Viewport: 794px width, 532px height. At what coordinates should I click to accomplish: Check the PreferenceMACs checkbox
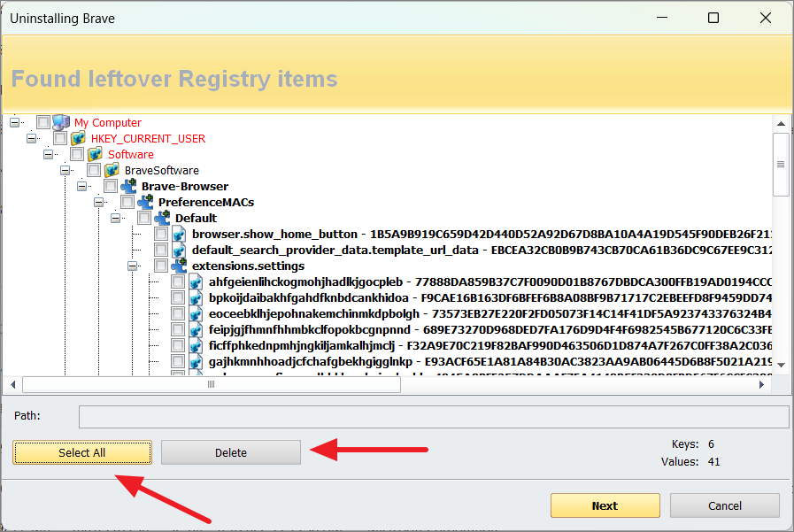pos(127,202)
